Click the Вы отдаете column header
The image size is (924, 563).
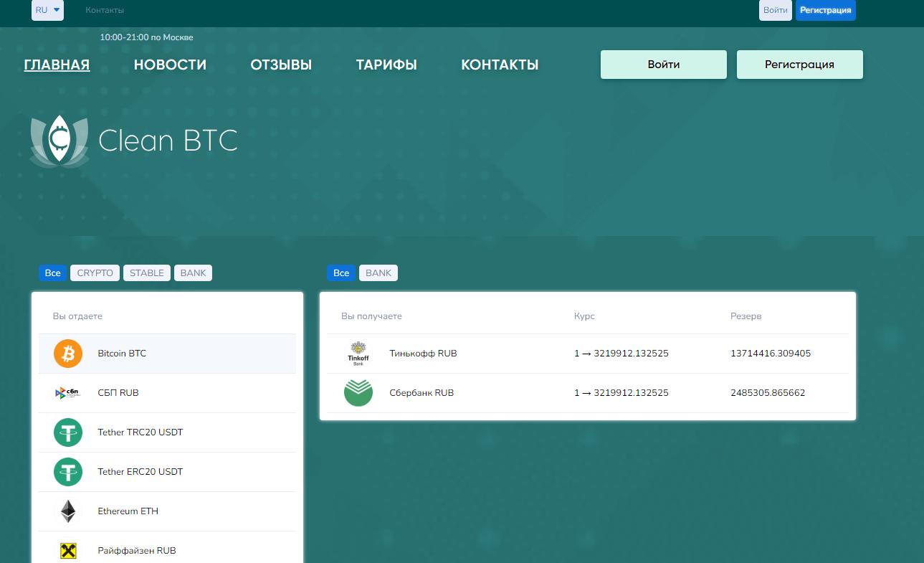[77, 316]
